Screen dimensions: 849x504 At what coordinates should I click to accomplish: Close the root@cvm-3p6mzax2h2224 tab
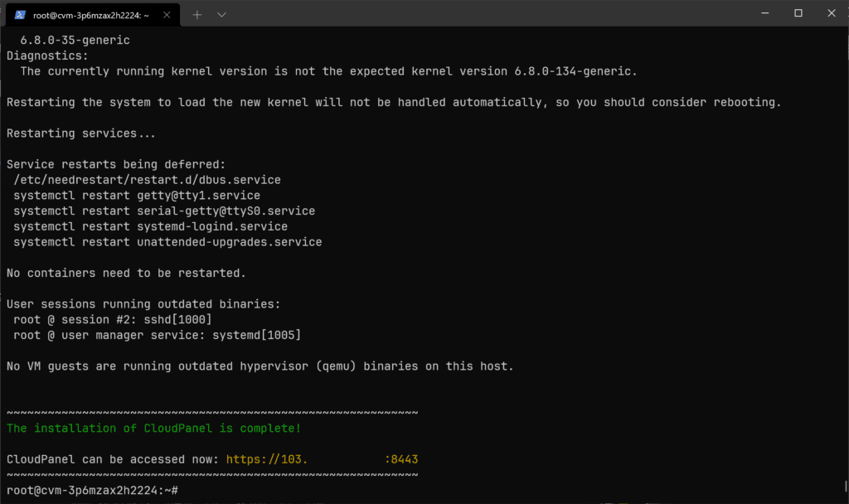point(167,15)
